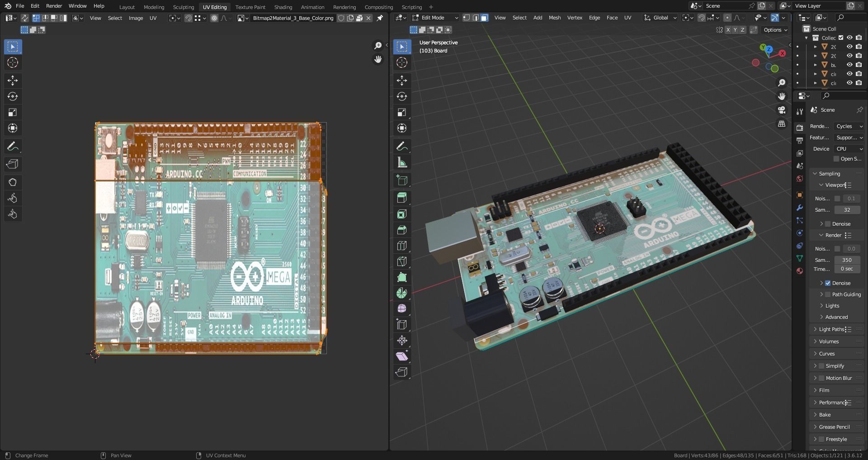Enable the Simplify checkbox

coord(821,366)
